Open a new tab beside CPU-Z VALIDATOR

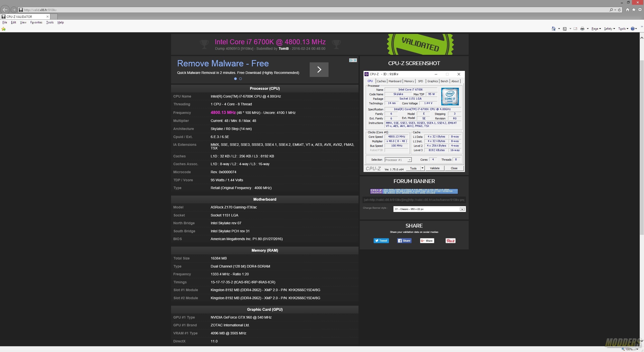pyautogui.click(x=54, y=17)
